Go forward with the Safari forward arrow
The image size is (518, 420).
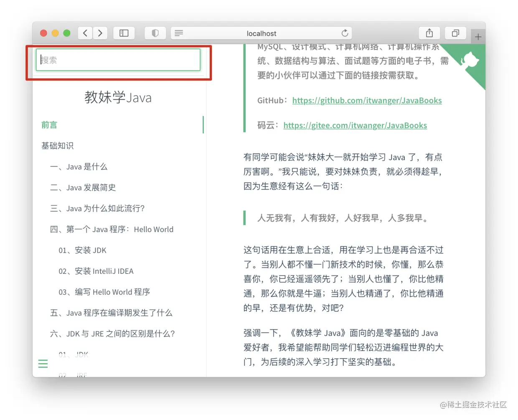pos(100,33)
